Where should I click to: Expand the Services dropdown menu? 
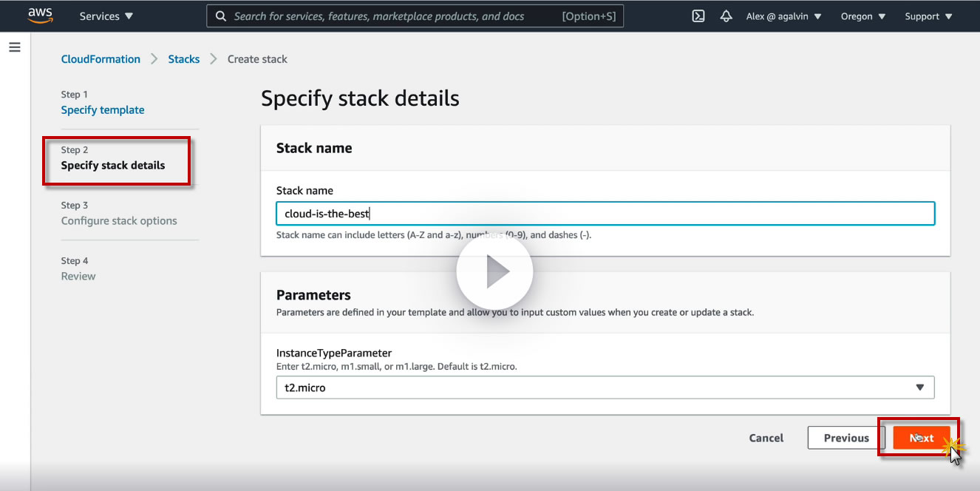pos(106,16)
